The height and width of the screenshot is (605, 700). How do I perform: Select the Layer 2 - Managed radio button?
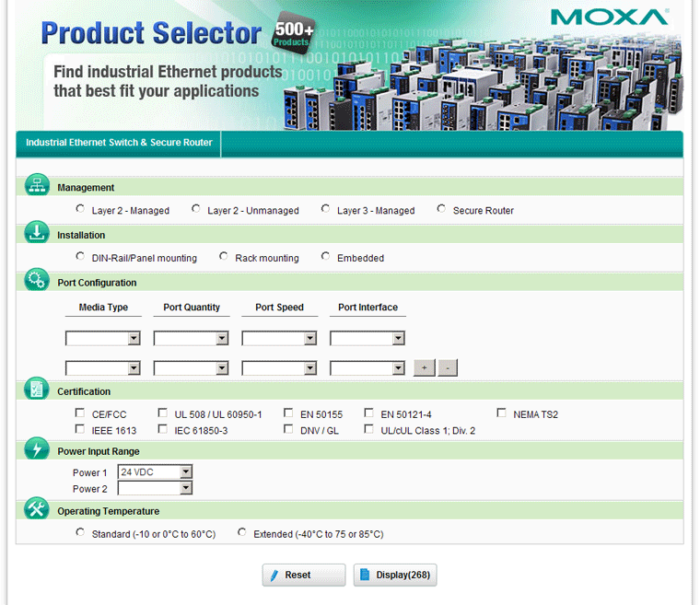[x=80, y=209]
